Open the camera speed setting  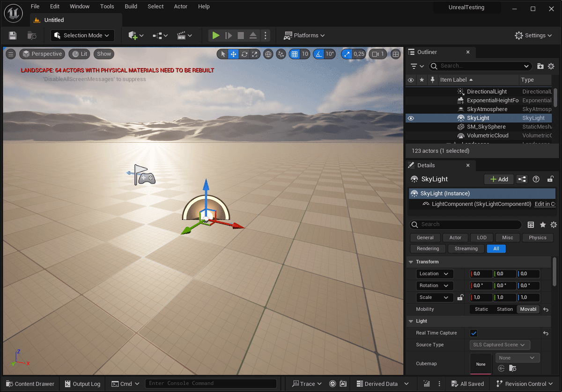tap(378, 54)
